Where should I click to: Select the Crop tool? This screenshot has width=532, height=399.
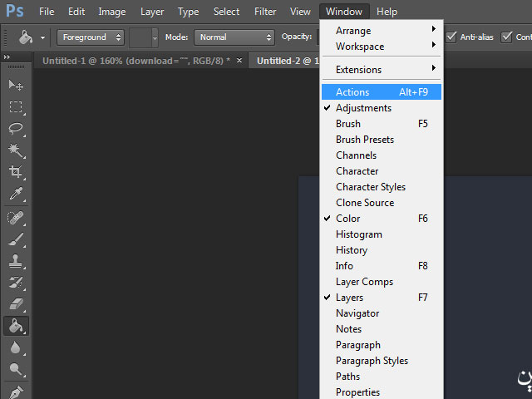click(x=16, y=172)
